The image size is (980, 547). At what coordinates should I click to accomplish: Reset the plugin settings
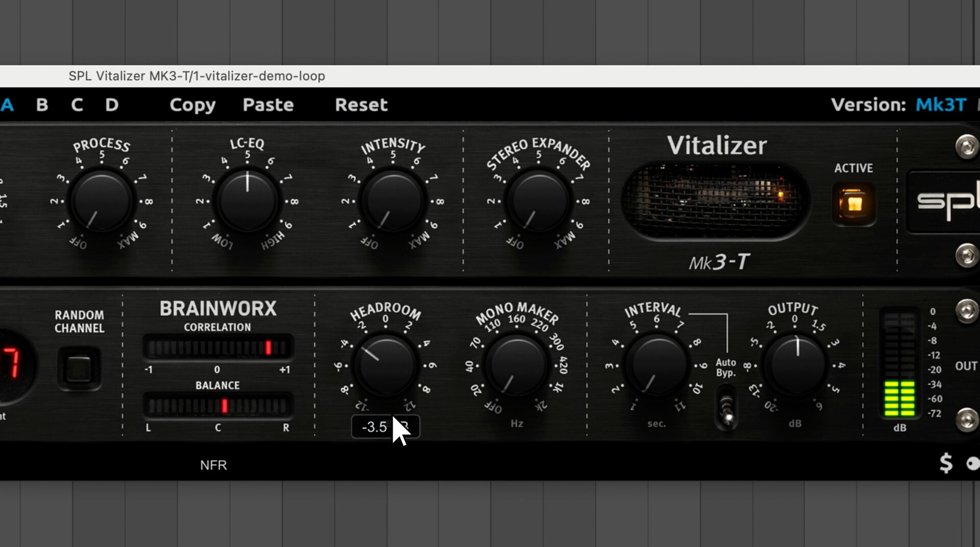click(x=361, y=105)
